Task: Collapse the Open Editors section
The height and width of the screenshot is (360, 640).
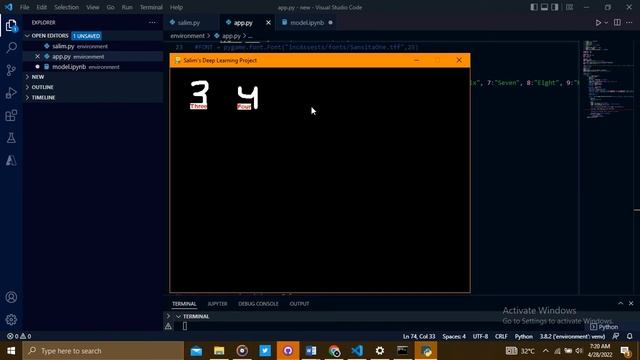Action: point(93,36)
